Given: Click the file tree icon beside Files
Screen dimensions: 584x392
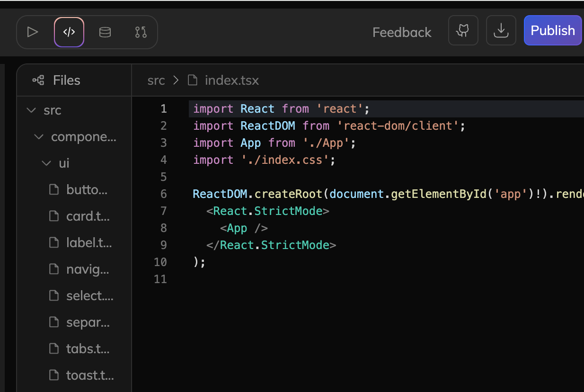Looking at the screenshot, I should coord(38,80).
